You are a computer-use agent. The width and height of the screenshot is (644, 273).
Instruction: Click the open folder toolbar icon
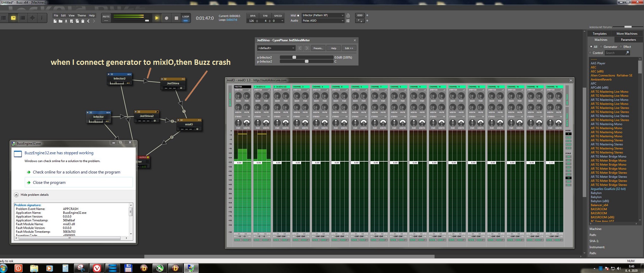click(x=60, y=21)
